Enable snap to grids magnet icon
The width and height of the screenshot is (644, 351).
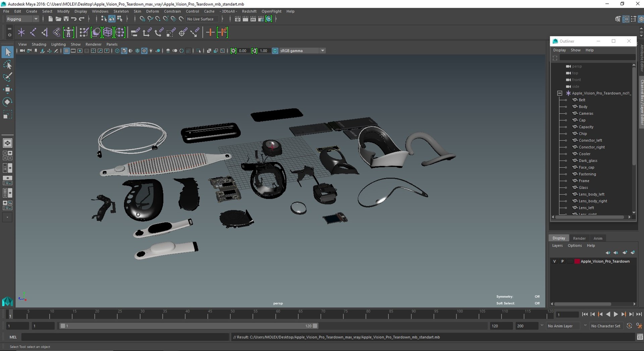[x=142, y=19]
